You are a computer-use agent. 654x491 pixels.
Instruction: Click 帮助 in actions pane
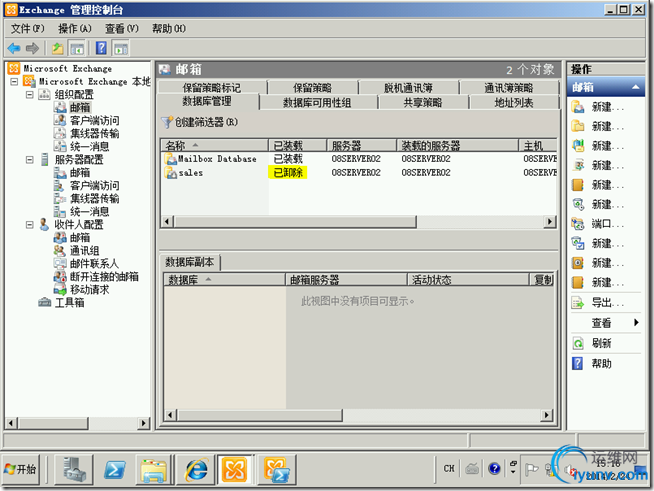pyautogui.click(x=601, y=364)
